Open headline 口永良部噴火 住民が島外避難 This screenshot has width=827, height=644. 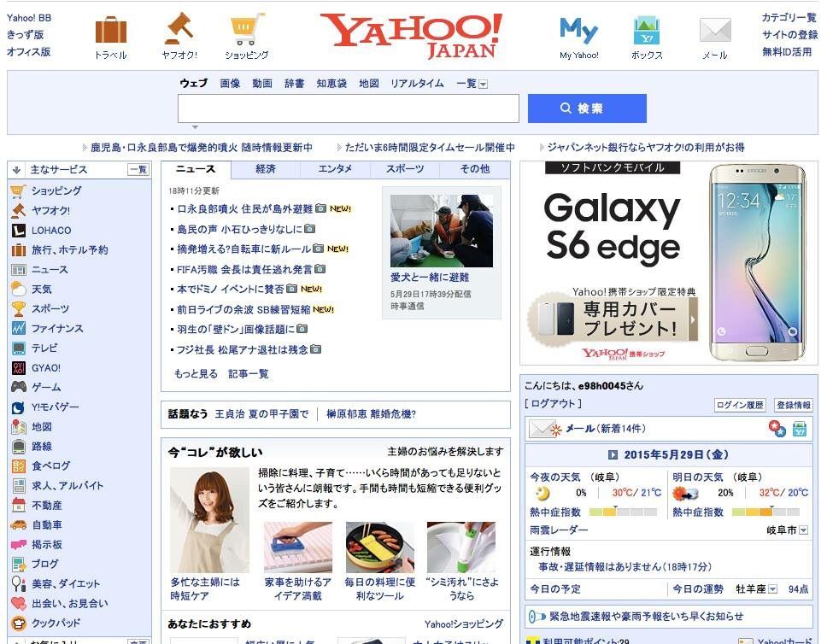coord(244,209)
